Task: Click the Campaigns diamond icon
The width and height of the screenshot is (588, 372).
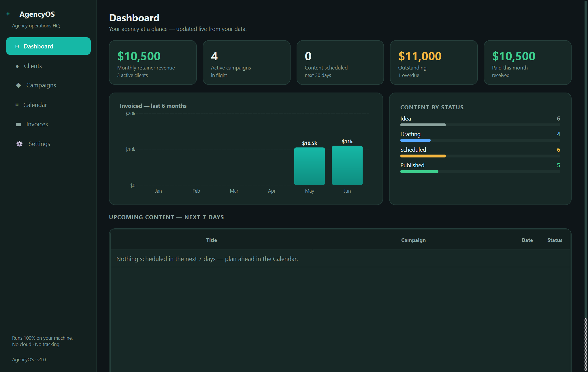Action: tap(18, 85)
